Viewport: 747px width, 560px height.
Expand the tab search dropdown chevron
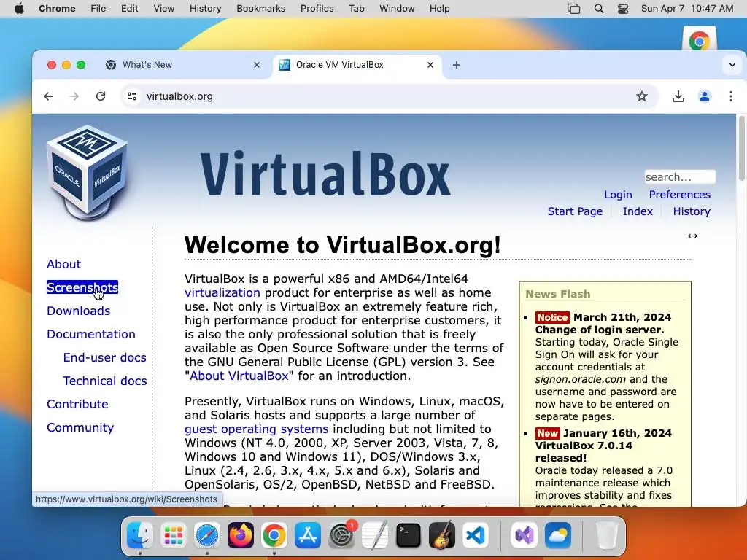(x=732, y=65)
